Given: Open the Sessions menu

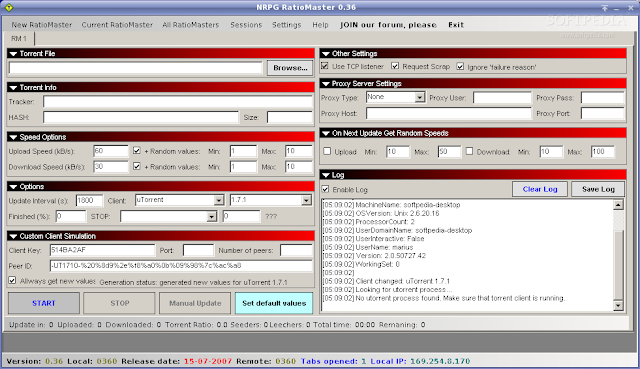Looking at the screenshot, I should click(x=246, y=25).
